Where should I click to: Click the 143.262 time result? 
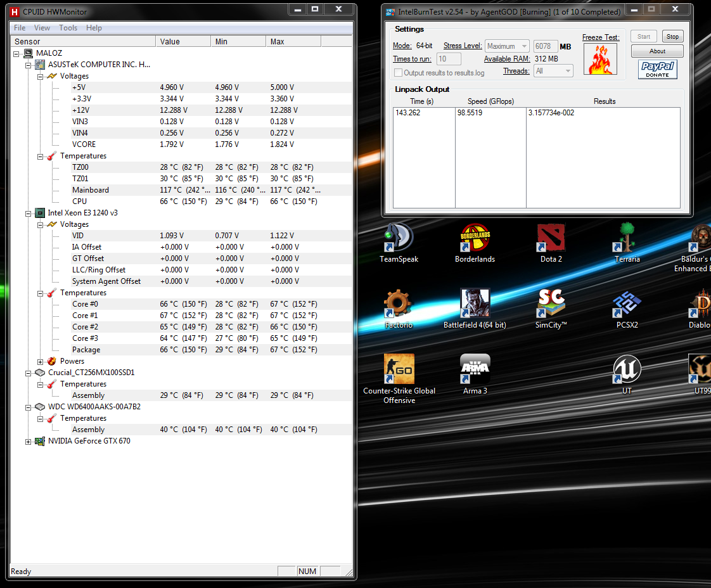pyautogui.click(x=407, y=112)
